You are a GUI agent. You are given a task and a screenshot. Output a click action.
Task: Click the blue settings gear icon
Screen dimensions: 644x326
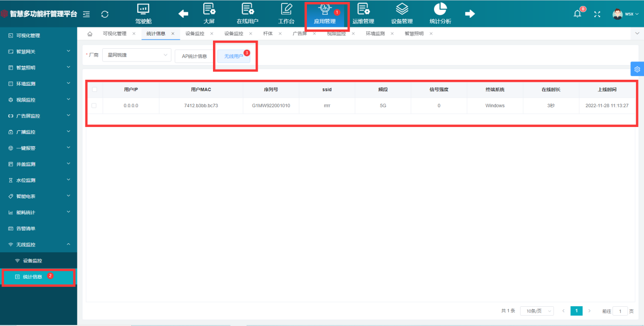pyautogui.click(x=637, y=69)
